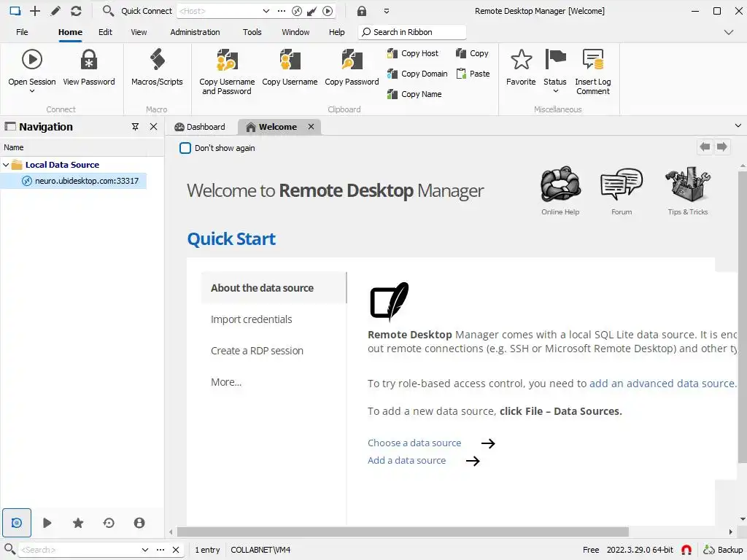This screenshot has width=747, height=560.
Task: Select Create a RDP session item
Action: pos(257,351)
